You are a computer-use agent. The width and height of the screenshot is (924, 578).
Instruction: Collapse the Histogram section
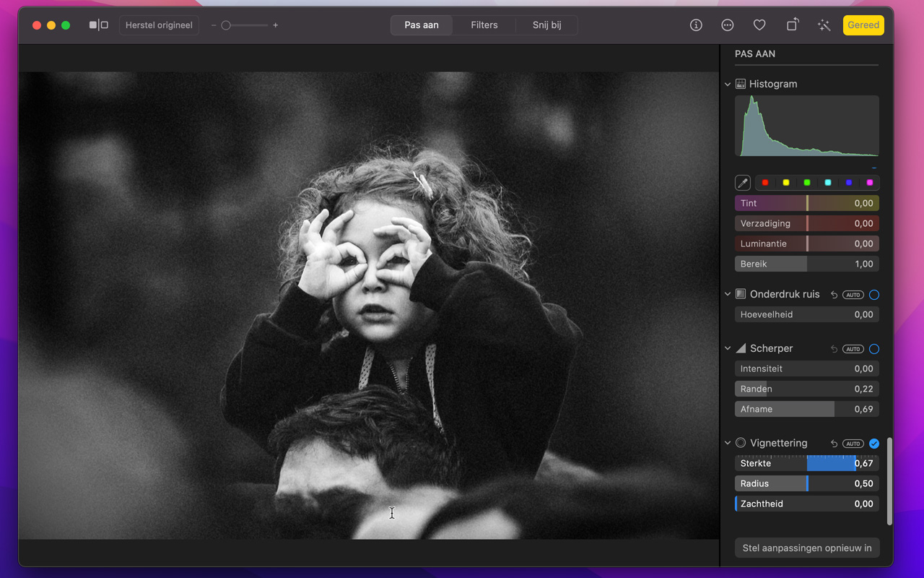tap(728, 85)
